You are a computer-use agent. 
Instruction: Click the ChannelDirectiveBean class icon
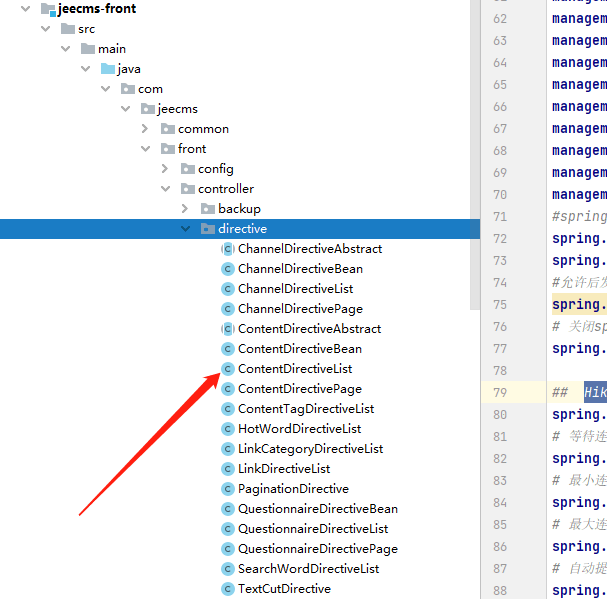click(228, 269)
